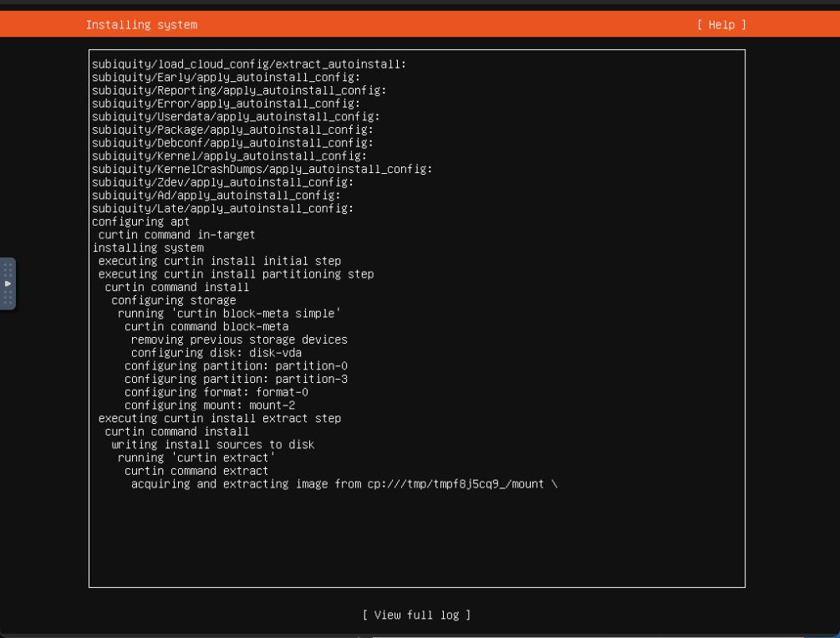
Task: Select the subiquity/KernelCrashDumps/apply_autoinstall_config line
Action: (262, 169)
